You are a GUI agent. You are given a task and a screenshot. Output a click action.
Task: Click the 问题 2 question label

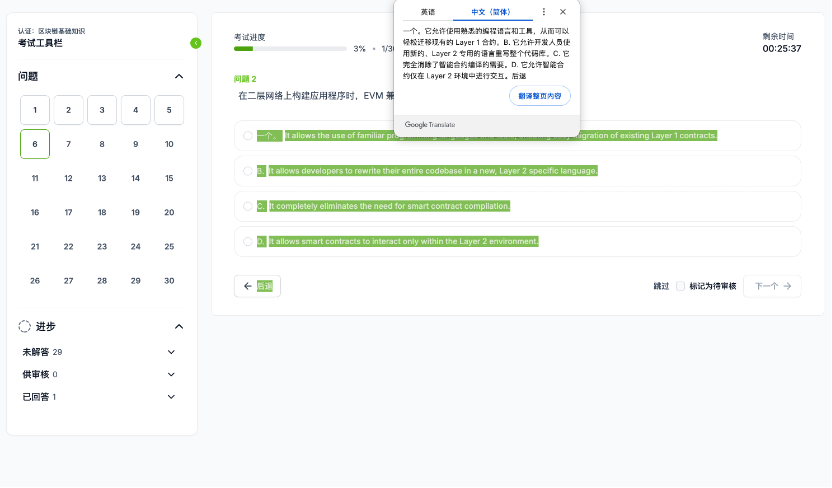245,79
